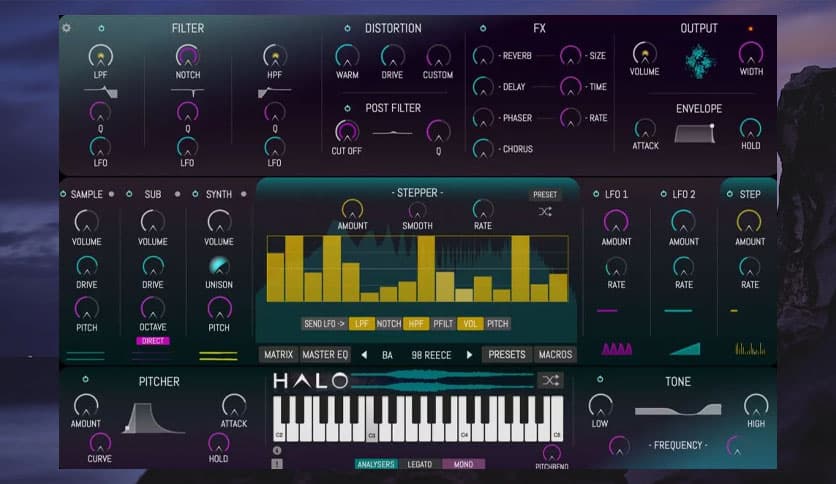Viewport: 836px width, 484px height.
Task: Click the shuffle icon beside the HALO logo
Action: [x=549, y=380]
